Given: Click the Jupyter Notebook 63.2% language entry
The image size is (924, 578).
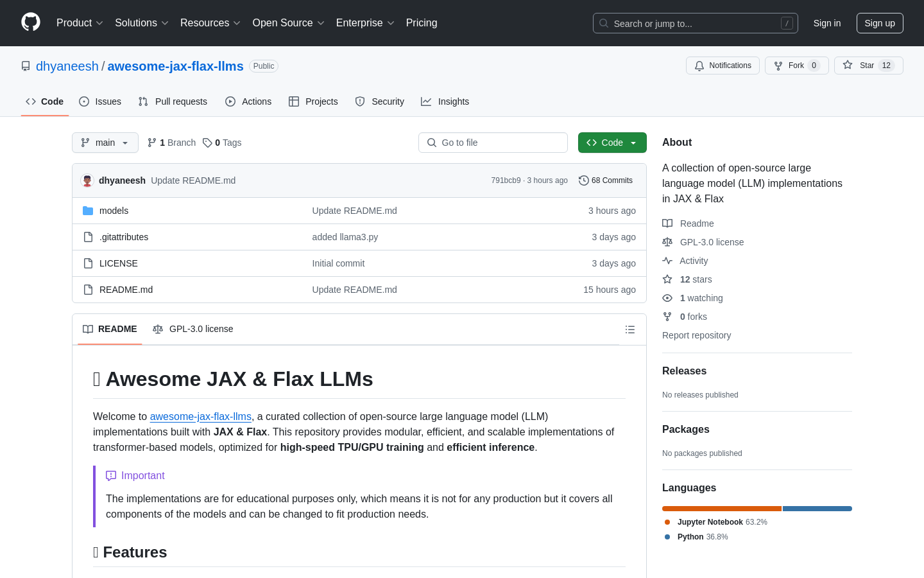Looking at the screenshot, I should pos(715,522).
